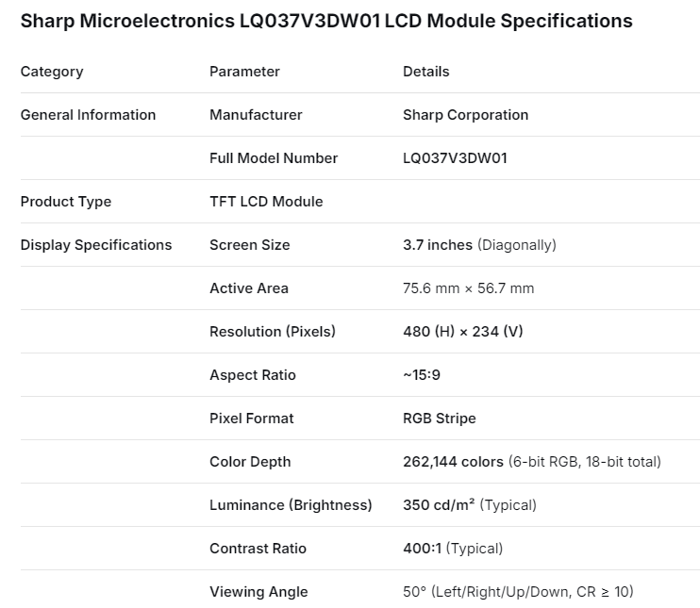Click the Viewing Angle parameter label
Image resolution: width=700 pixels, height=608 pixels.
point(258,592)
